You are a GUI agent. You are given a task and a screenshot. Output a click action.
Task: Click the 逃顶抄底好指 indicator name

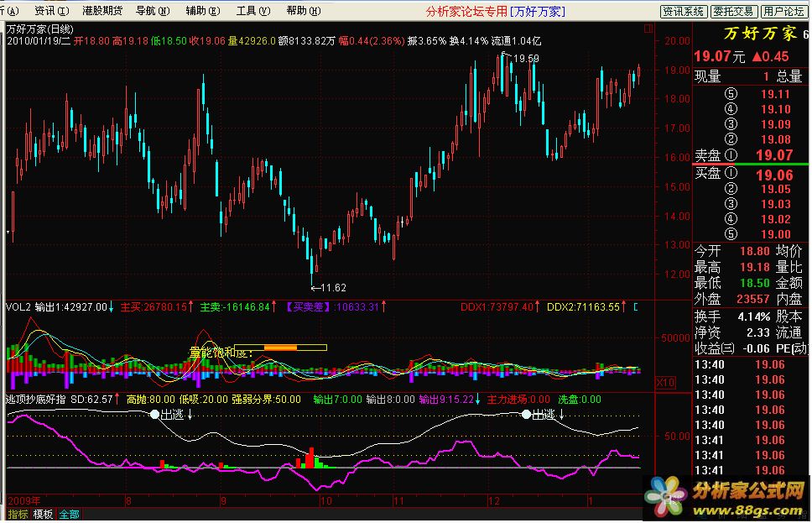click(x=36, y=399)
